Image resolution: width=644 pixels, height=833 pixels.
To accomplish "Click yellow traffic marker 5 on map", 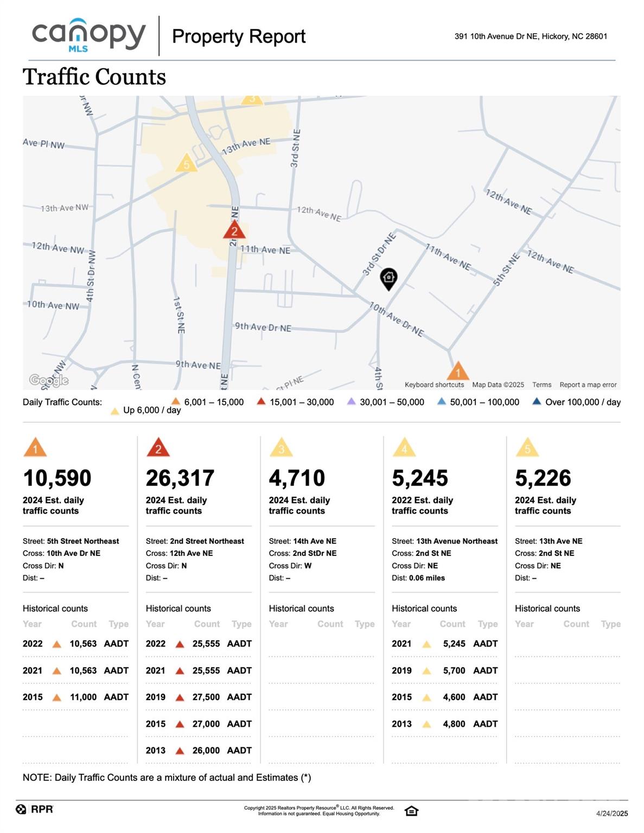I will pyautogui.click(x=186, y=163).
